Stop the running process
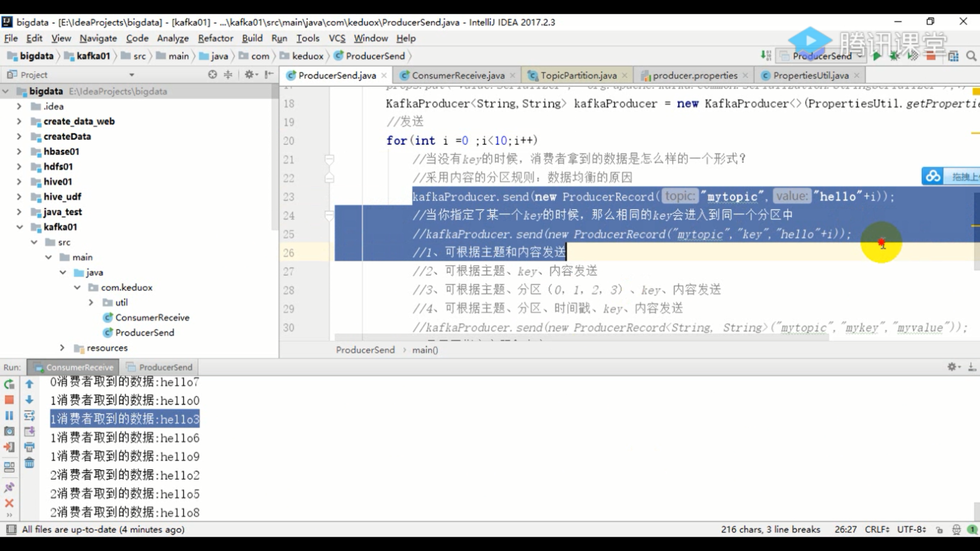This screenshot has height=551, width=980. coord(9,400)
